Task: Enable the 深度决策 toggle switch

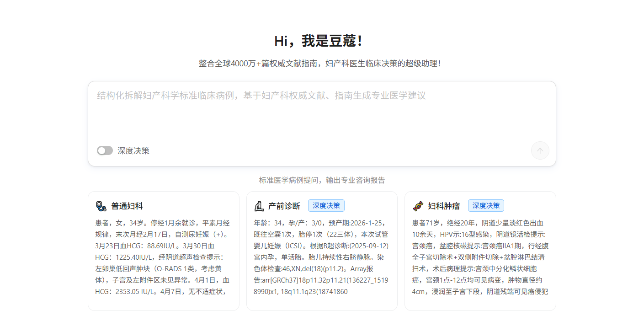Action: pos(105,150)
